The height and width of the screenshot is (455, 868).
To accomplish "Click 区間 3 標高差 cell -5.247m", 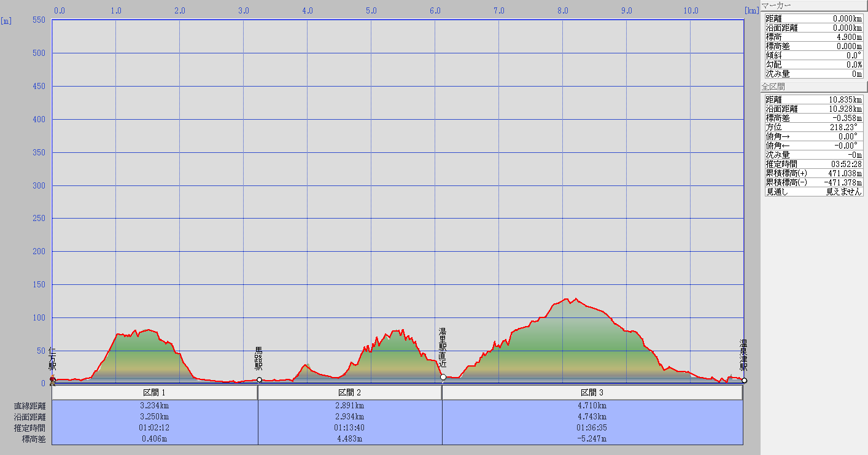I will 592,438.
